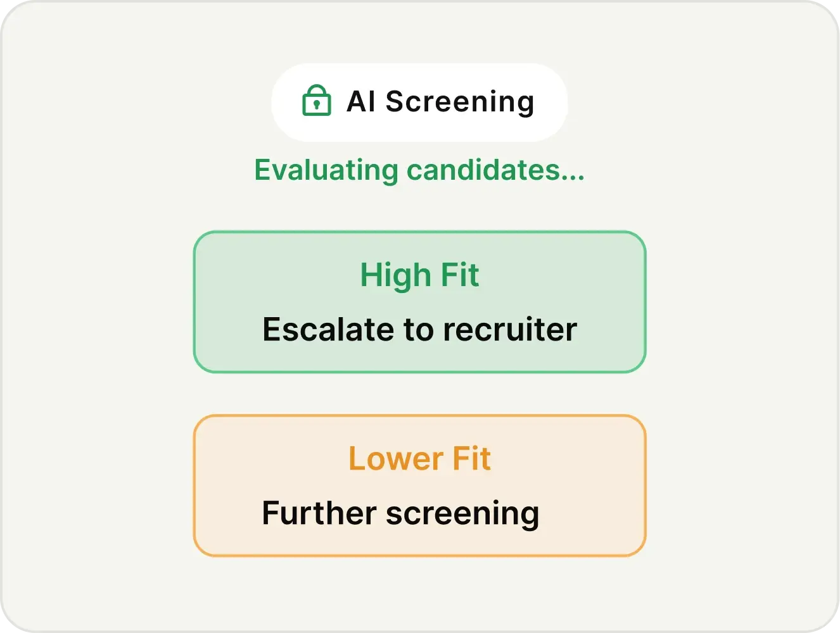This screenshot has width=840, height=633.
Task: Click the Evaluating candidates status text
Action: 419,170
